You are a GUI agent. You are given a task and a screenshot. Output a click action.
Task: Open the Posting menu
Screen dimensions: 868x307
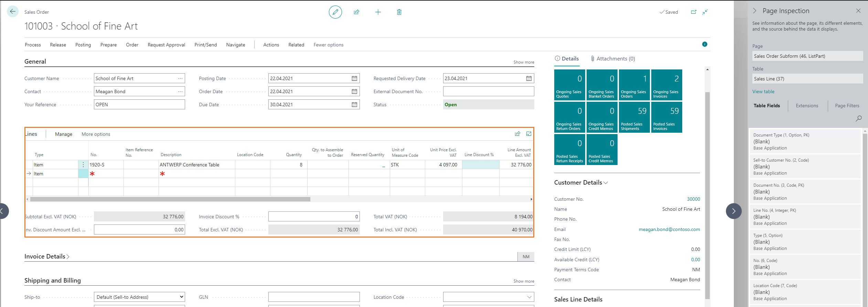(83, 45)
